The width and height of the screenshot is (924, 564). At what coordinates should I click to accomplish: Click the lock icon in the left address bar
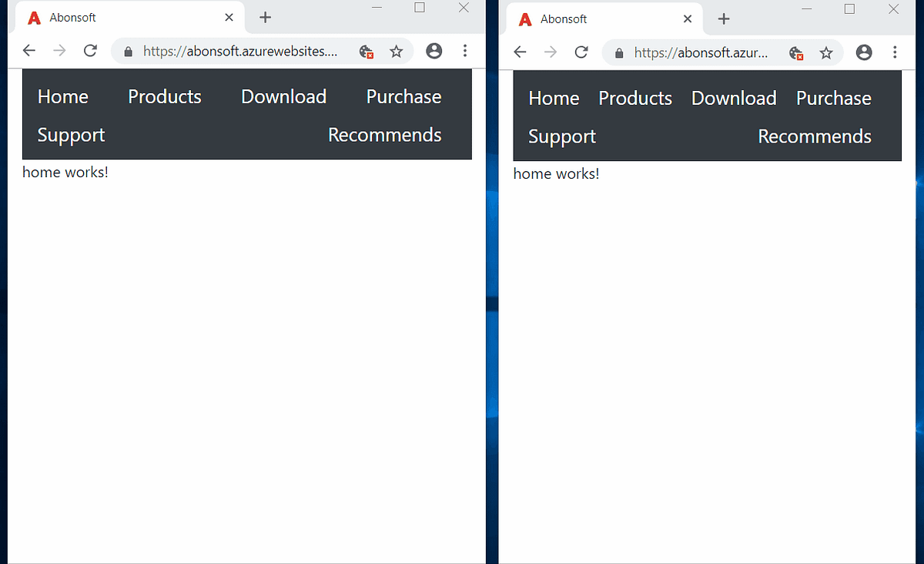tap(128, 52)
